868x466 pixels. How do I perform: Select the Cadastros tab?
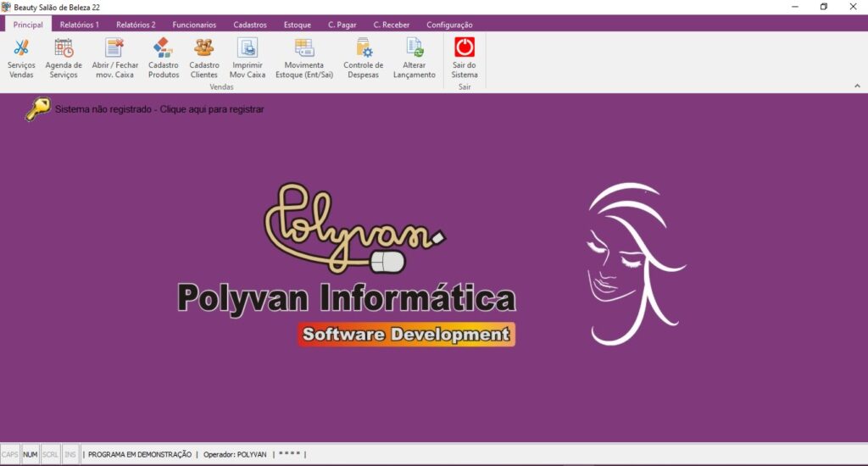[x=250, y=25]
